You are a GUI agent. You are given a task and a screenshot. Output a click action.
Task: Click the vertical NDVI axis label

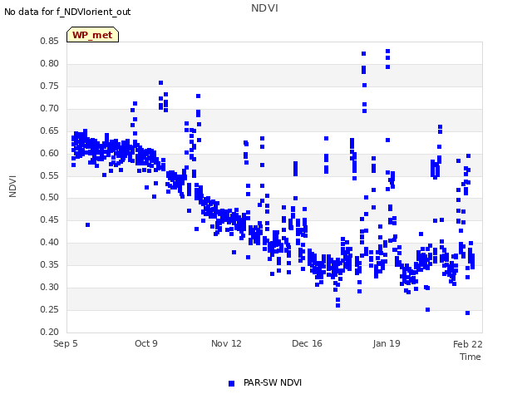12,186
